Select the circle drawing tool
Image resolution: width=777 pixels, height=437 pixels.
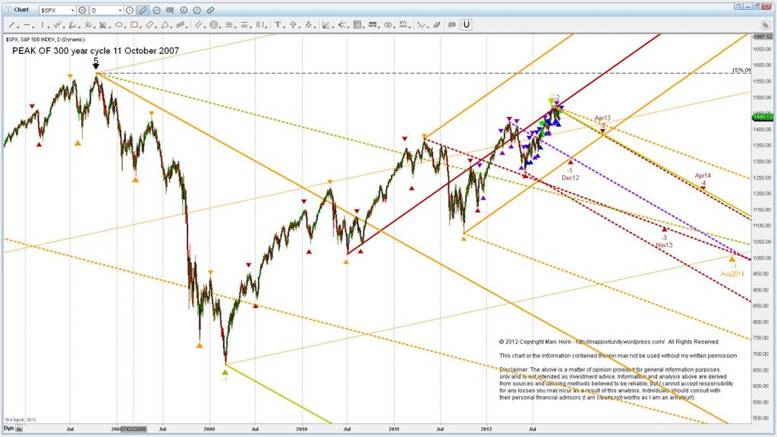click(x=214, y=25)
